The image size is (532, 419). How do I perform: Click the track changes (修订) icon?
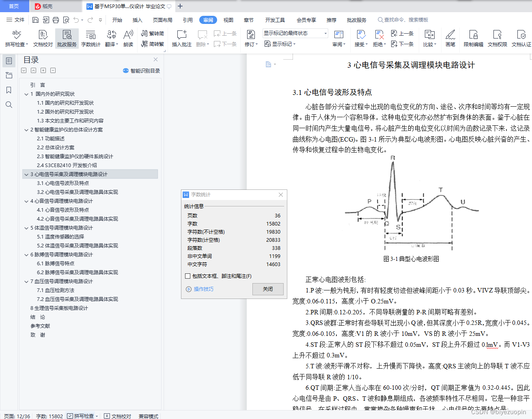[251, 35]
